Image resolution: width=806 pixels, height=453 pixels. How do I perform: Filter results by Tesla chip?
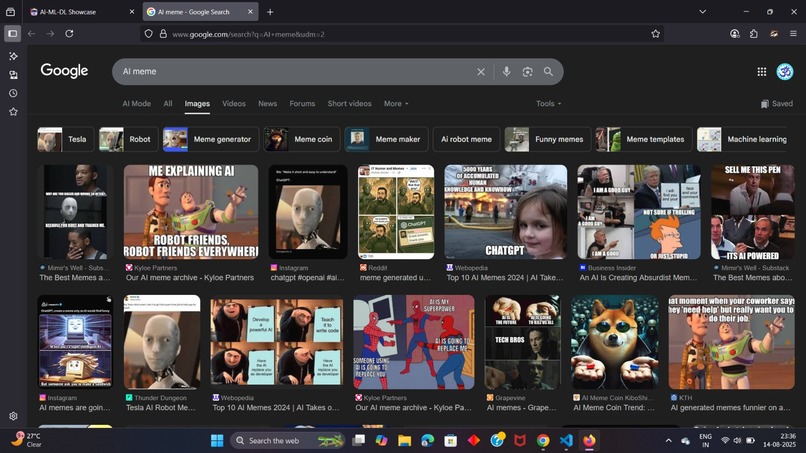pyautogui.click(x=65, y=139)
